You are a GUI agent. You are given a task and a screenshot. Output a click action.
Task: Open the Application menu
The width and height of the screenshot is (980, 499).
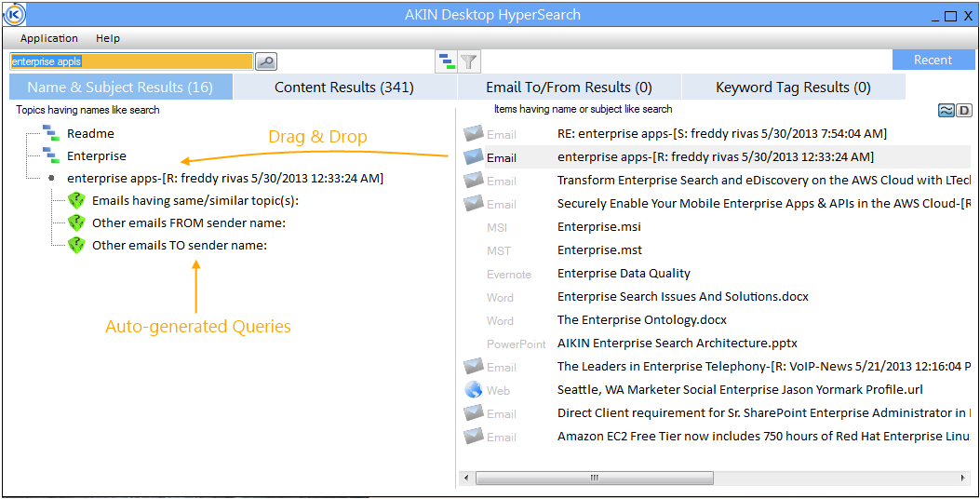coord(49,38)
